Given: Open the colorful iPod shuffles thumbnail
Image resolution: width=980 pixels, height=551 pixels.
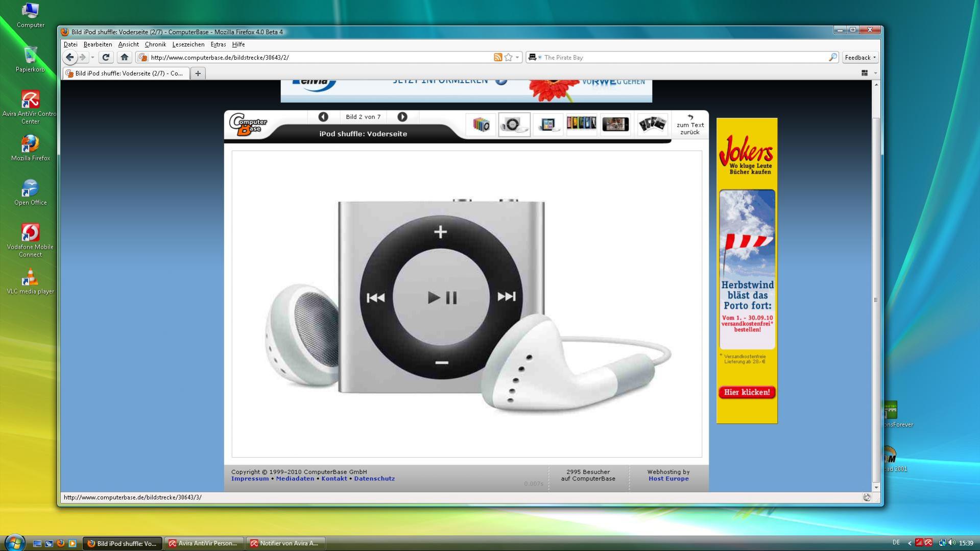Looking at the screenshot, I should coord(481,124).
